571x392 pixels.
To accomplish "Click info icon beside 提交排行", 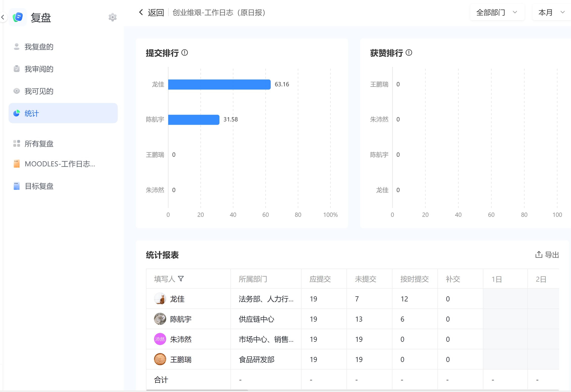I will coord(185,53).
